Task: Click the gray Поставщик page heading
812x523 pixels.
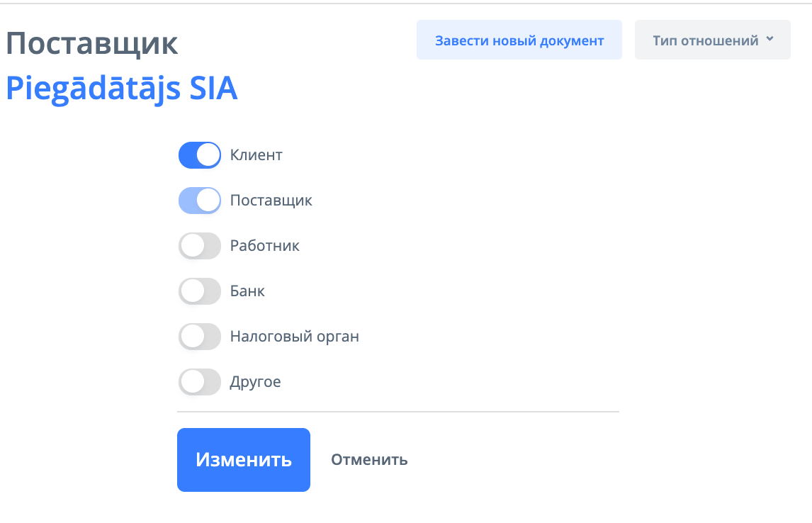Action: click(92, 44)
